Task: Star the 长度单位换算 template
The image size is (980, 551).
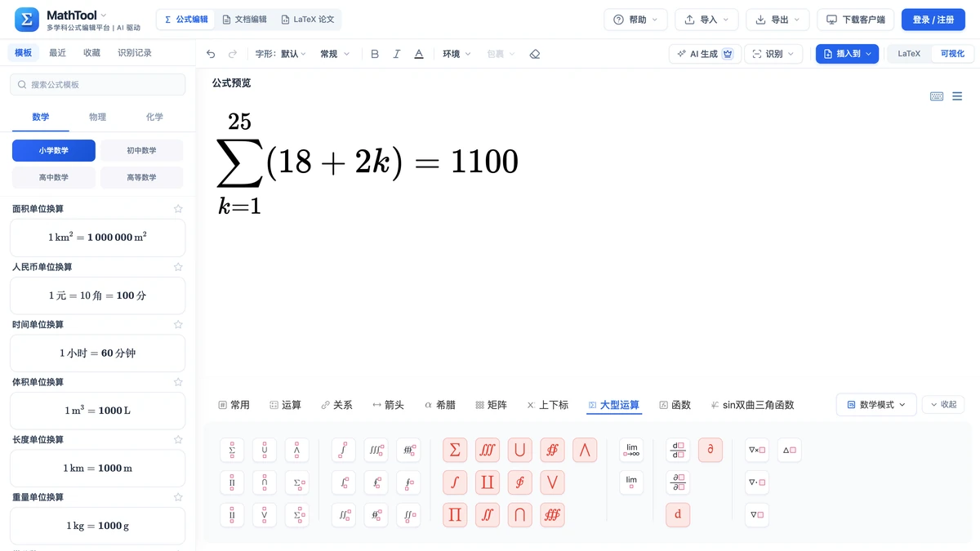Action: pos(178,439)
